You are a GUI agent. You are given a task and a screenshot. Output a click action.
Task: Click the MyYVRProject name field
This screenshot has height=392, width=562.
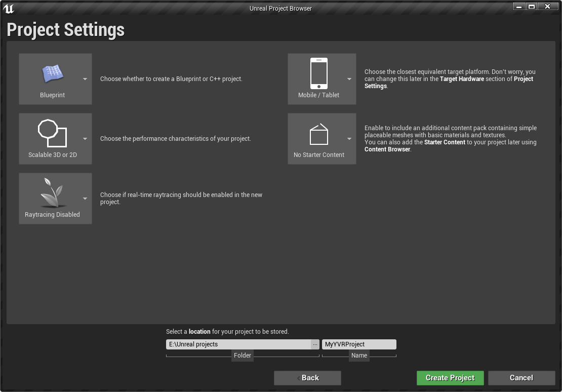click(x=359, y=344)
